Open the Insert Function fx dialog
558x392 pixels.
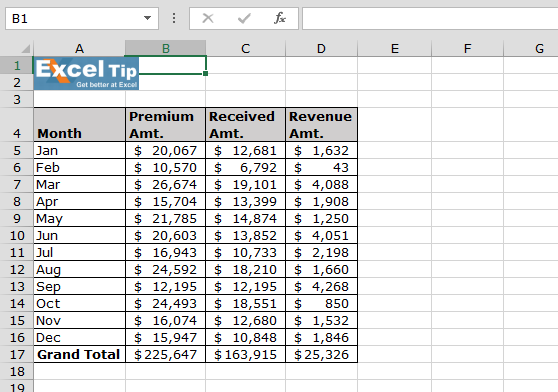click(280, 18)
